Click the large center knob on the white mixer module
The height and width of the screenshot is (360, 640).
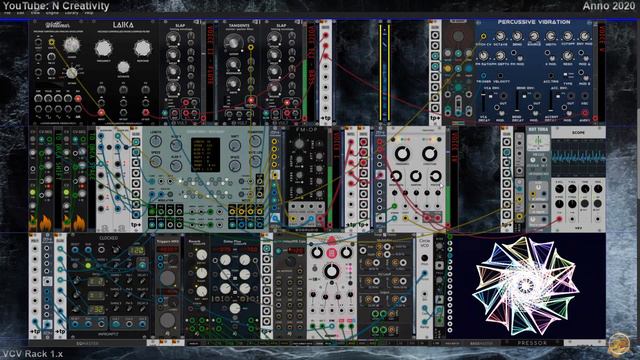[331, 271]
